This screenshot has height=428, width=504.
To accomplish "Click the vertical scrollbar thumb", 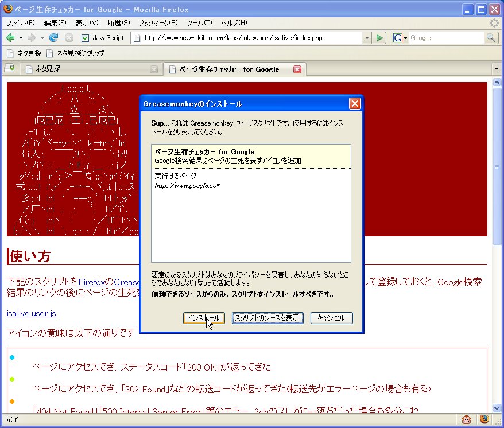I will point(497,166).
